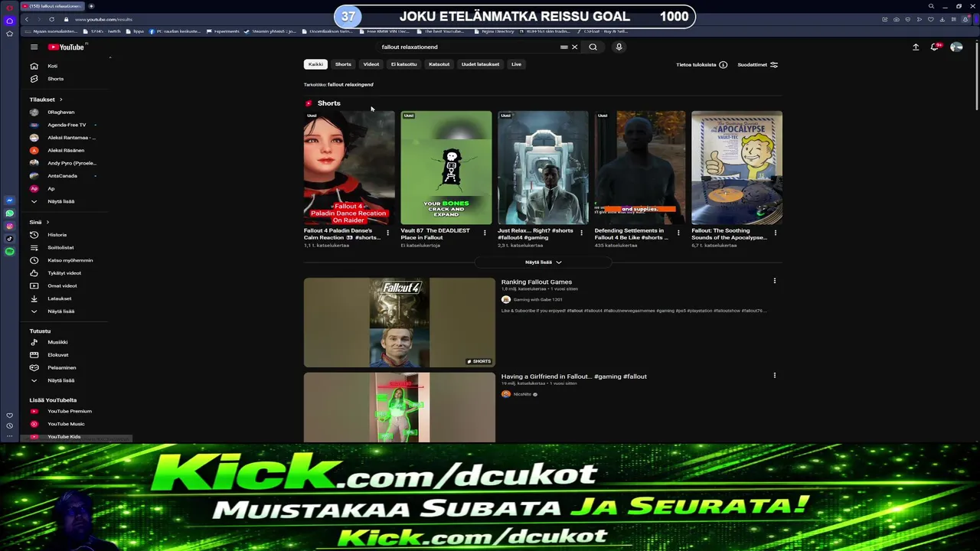Open Facebook Messenger in Opera sidebar

(x=9, y=201)
